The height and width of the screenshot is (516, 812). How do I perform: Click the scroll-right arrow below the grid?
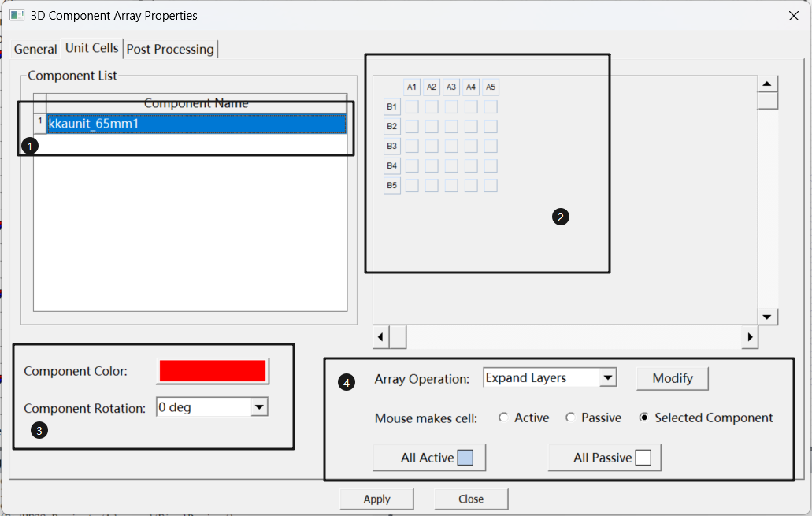coord(749,337)
